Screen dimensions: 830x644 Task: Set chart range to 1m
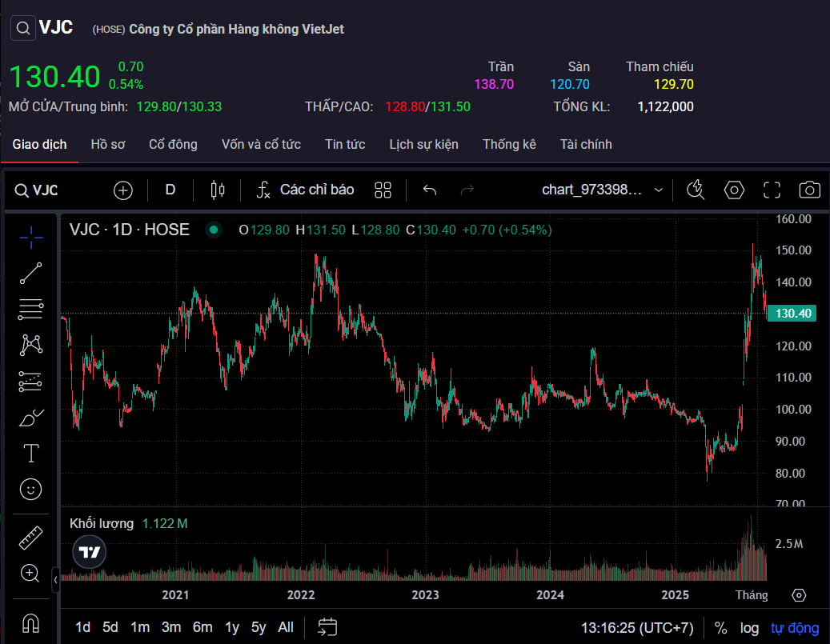pos(140,627)
